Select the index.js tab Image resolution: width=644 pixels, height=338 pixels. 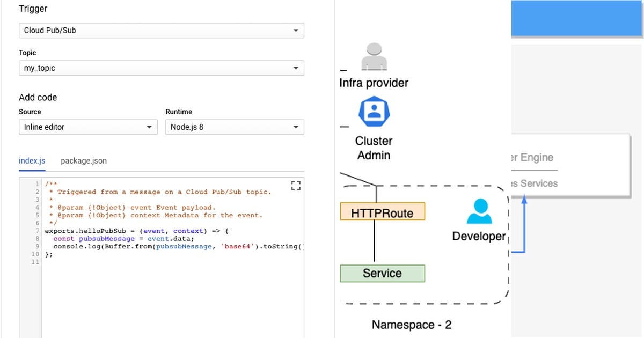pos(32,160)
